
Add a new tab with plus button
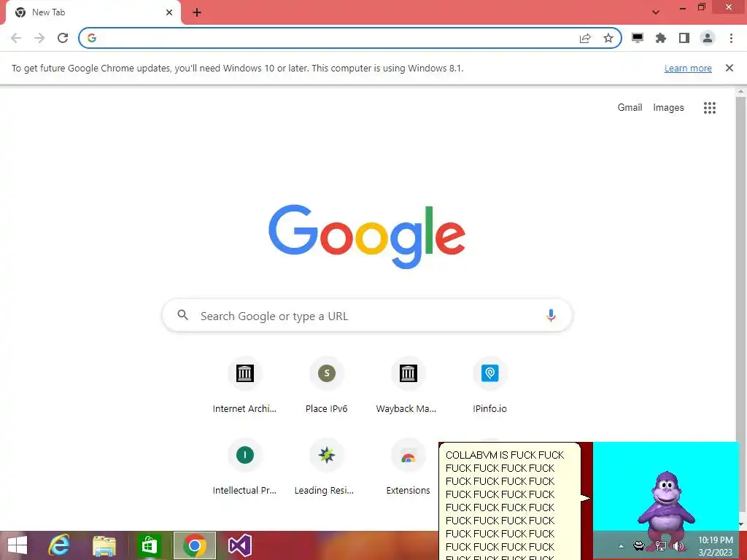pyautogui.click(x=197, y=12)
